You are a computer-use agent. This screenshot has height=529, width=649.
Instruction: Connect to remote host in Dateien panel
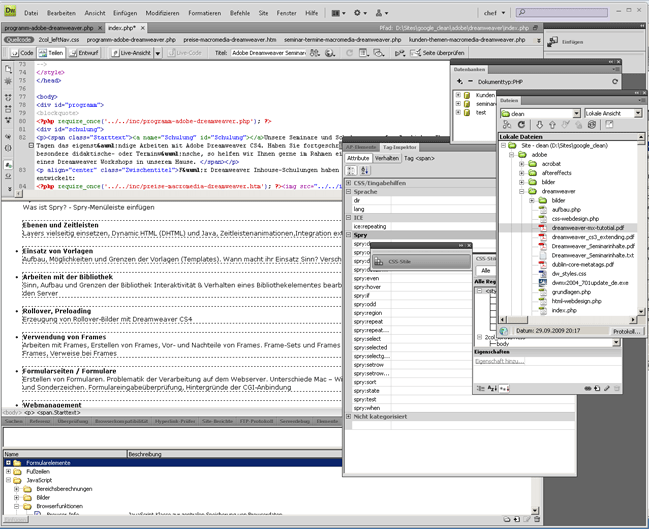(507, 125)
